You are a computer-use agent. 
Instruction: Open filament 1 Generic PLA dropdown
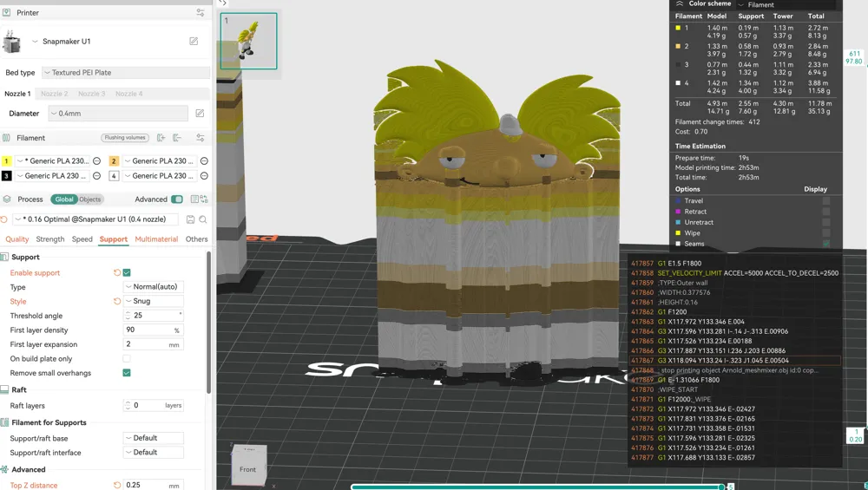pyautogui.click(x=52, y=161)
